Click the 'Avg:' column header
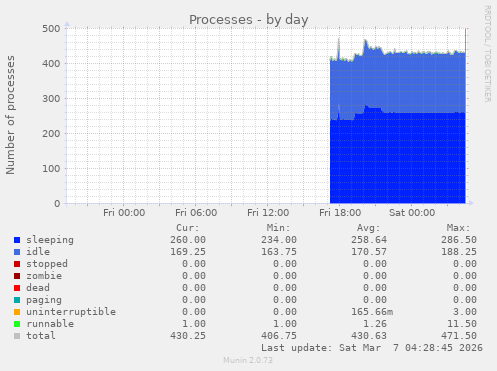Image resolution: width=497 pixels, height=371 pixels. point(369,228)
